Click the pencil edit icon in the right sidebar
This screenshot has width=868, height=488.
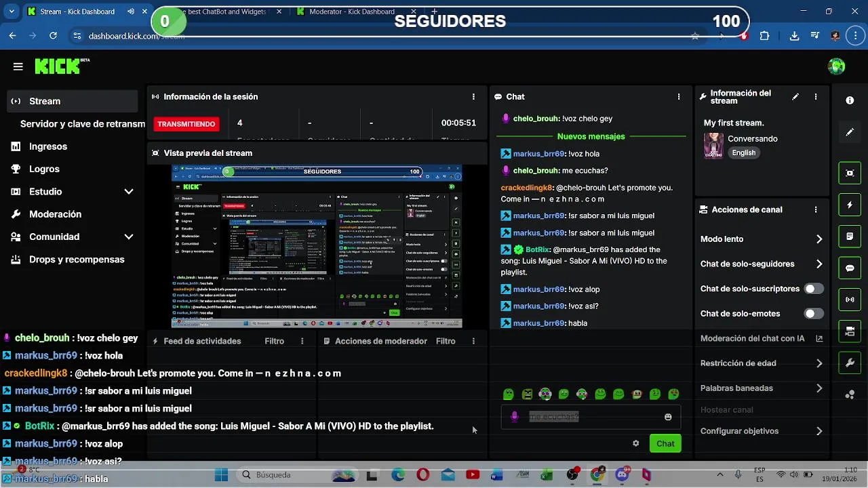point(850,132)
